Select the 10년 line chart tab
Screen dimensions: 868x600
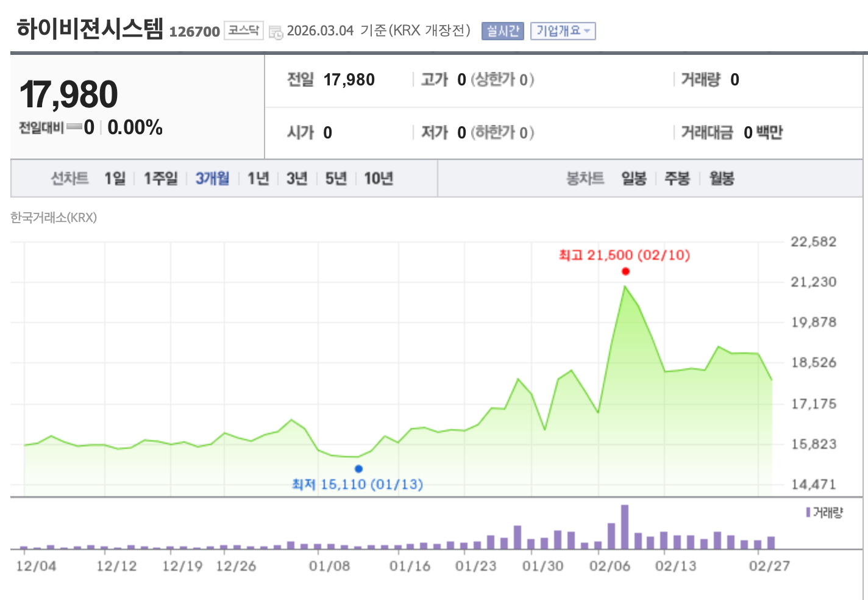[x=379, y=179]
